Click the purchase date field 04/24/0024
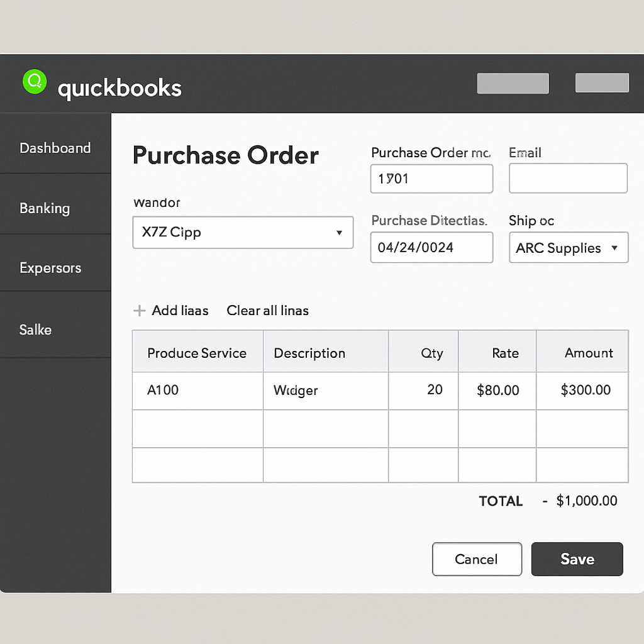The height and width of the screenshot is (644, 644). (431, 247)
